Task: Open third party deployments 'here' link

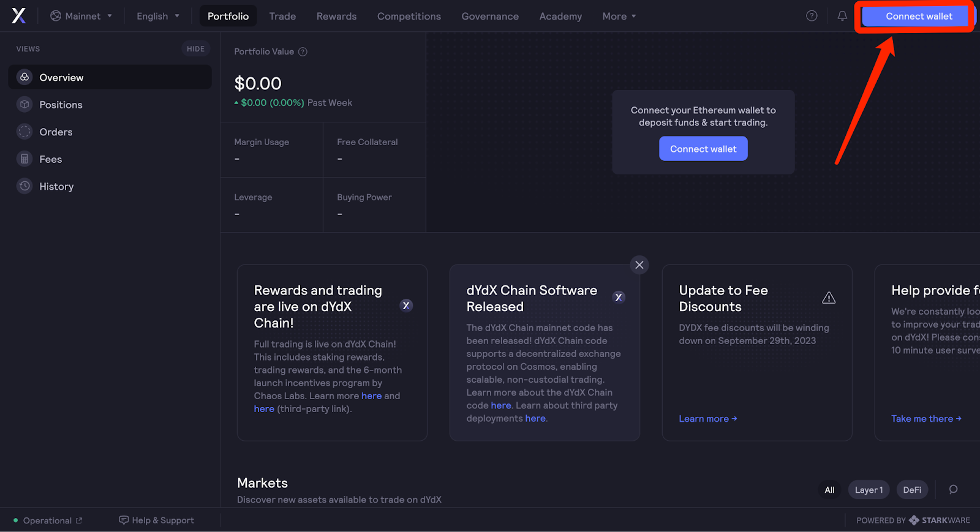Action: click(535, 418)
